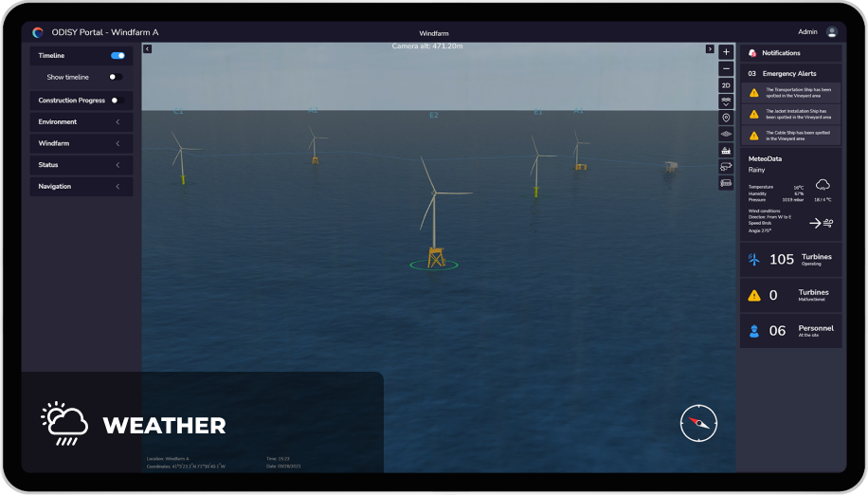Viewport: 868px width, 495px height.
Task: Enable the Construction Progress toggle
Action: click(117, 101)
